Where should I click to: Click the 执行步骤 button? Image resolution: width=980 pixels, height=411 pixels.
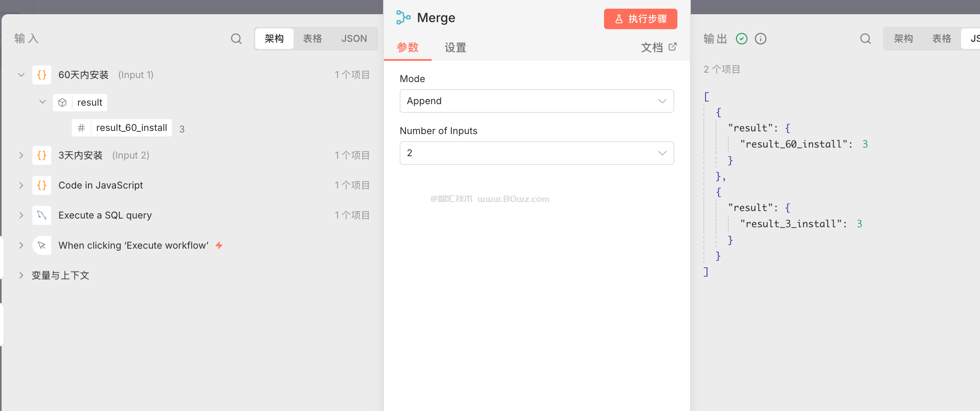pyautogui.click(x=640, y=19)
